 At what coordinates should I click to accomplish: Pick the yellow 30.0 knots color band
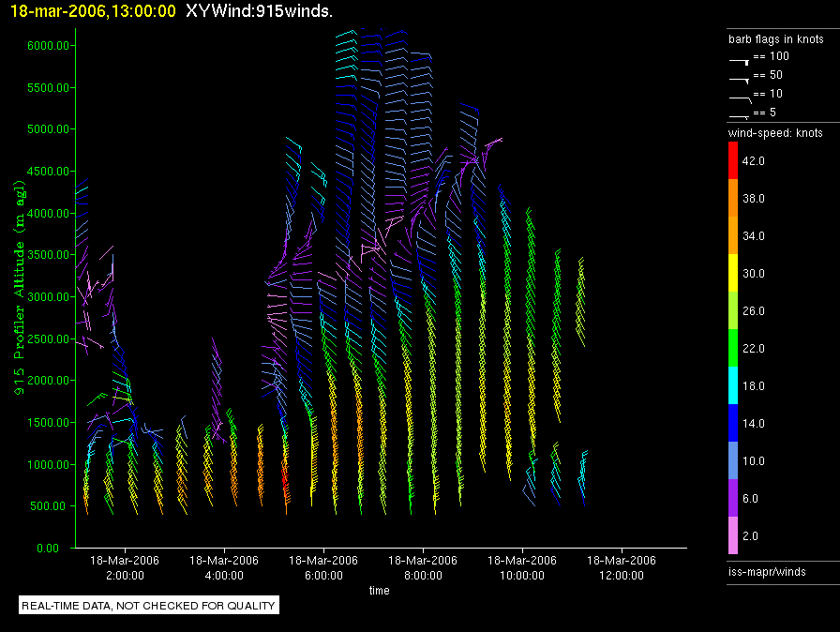tap(733, 273)
